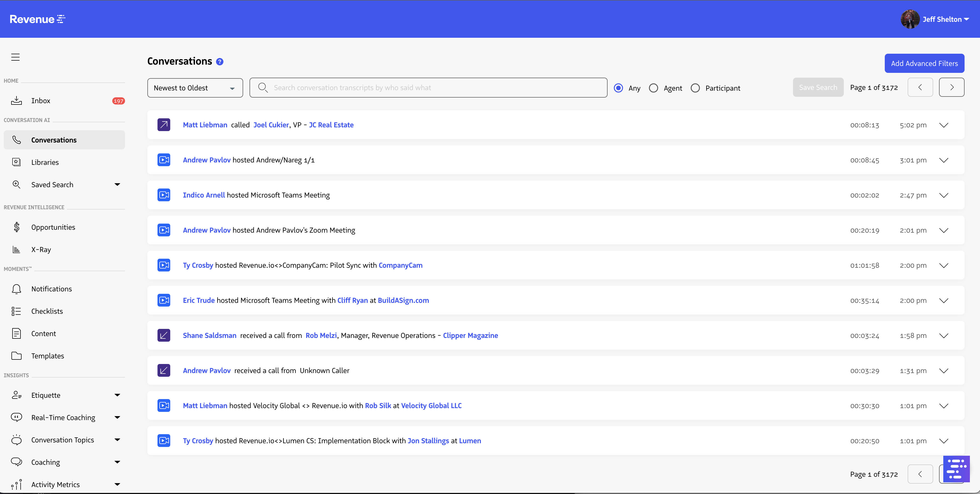Open the Newest to Oldest sort dropdown
Image resolution: width=980 pixels, height=494 pixels.
(195, 88)
